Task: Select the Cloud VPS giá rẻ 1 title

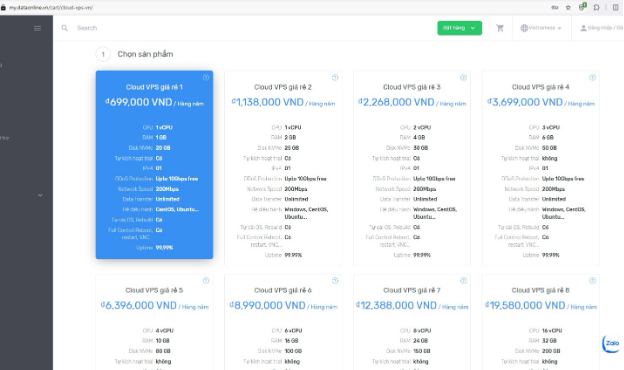Action: pos(154,87)
